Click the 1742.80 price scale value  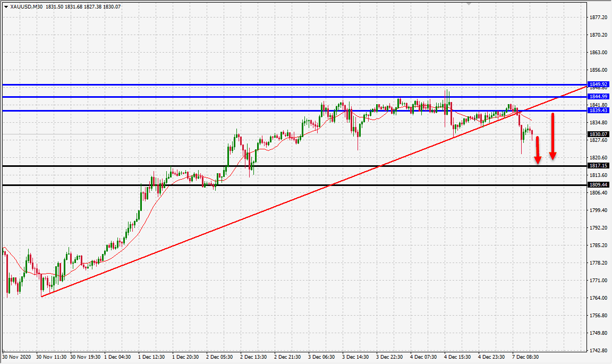598,350
